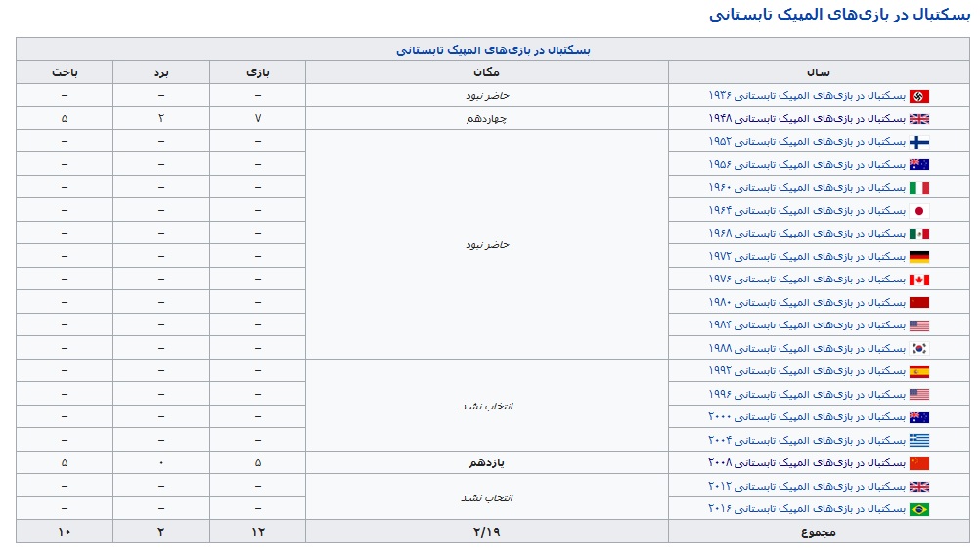Click the Brazil flag in the 2016 row
This screenshot has width=980, height=560.
918,509
